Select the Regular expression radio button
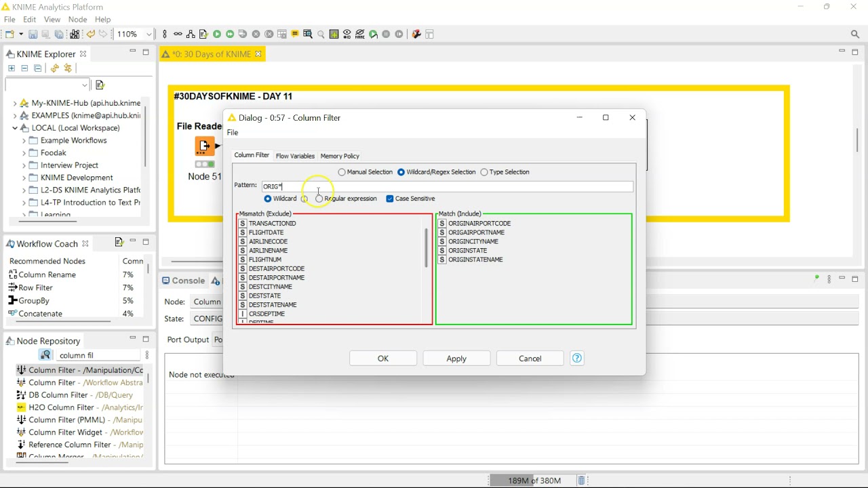868x488 pixels. tap(319, 199)
